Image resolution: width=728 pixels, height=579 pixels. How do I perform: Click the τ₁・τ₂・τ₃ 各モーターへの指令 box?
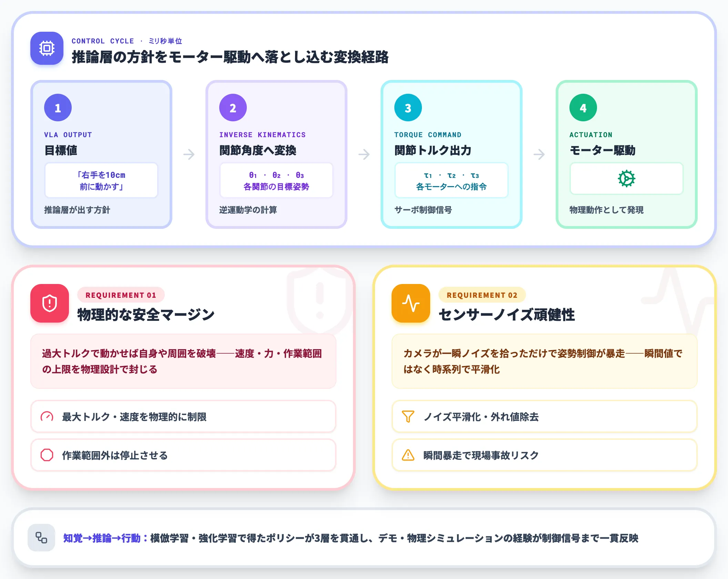tap(452, 180)
